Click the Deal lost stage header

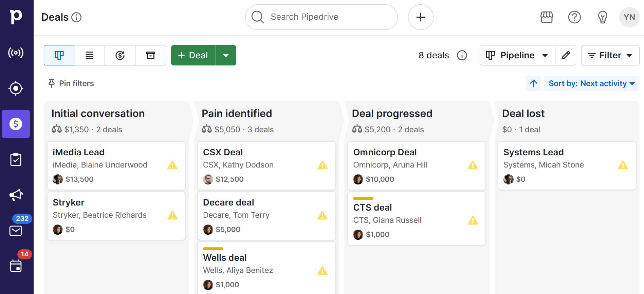click(523, 113)
